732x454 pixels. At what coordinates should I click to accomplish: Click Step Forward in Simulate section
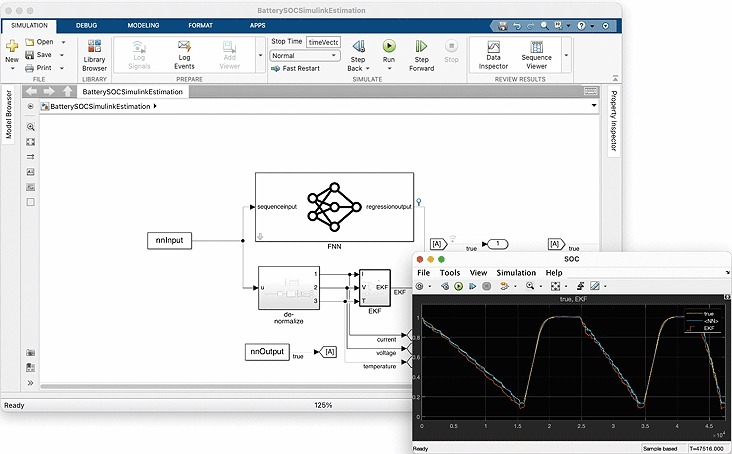click(422, 55)
